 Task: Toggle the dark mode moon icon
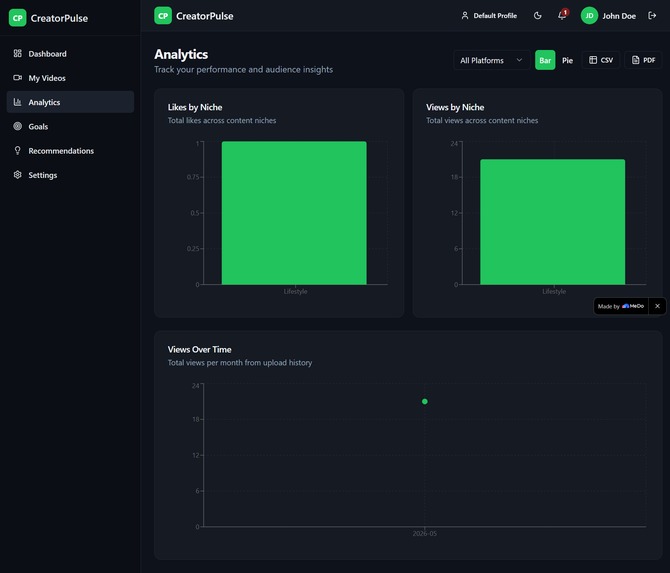pyautogui.click(x=538, y=16)
